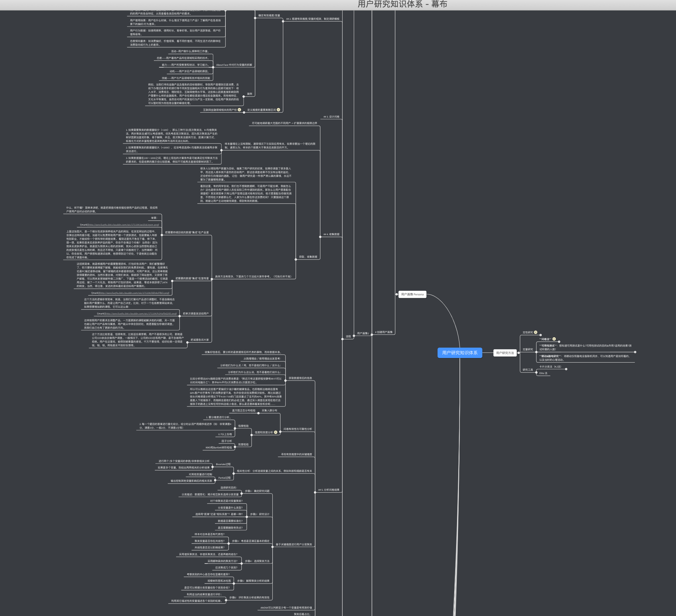Select the 用户研究方法 node
This screenshot has width=676, height=616.
(505, 353)
